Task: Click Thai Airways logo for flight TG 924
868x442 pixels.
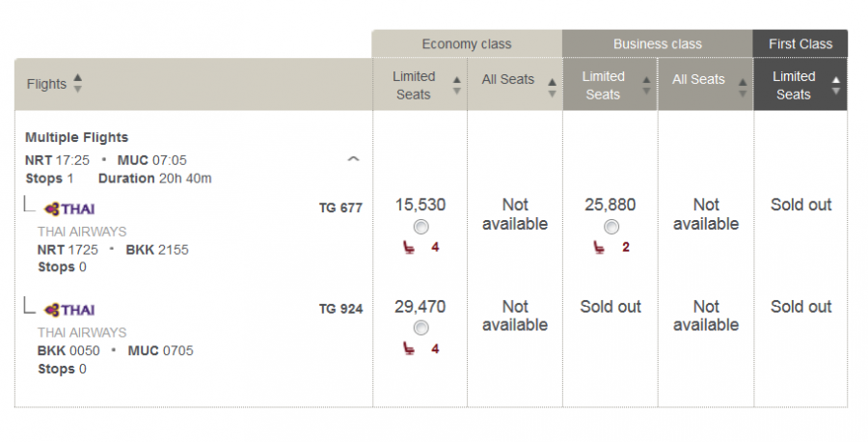Action: 69,311
